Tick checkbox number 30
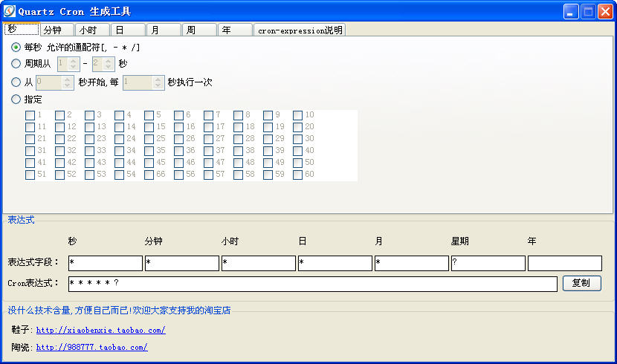This screenshot has width=617, height=364. click(x=297, y=139)
